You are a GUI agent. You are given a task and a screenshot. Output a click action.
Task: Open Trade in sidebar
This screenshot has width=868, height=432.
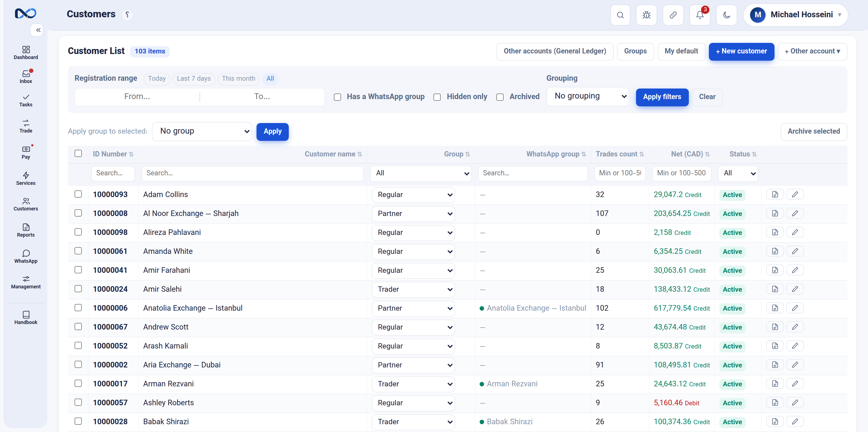click(x=26, y=126)
